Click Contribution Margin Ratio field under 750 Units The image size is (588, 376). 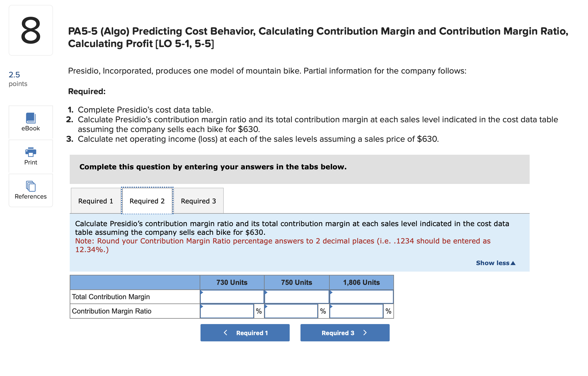pyautogui.click(x=291, y=311)
